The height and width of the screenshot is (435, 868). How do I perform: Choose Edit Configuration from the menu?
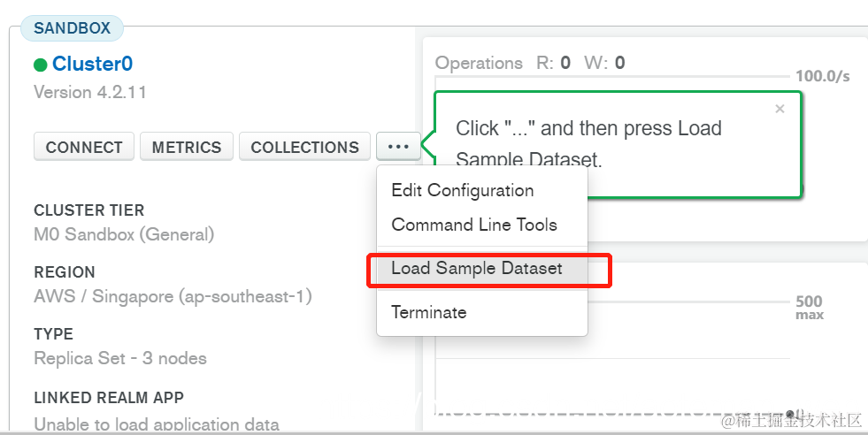[462, 190]
